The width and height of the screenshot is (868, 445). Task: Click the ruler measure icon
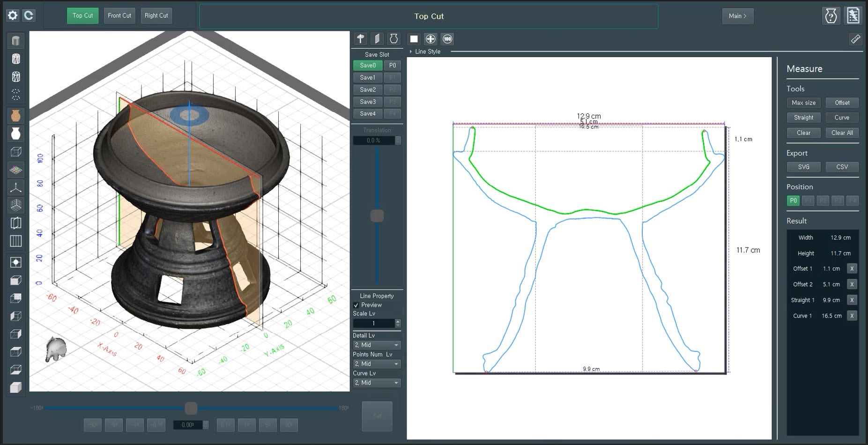[x=855, y=39]
